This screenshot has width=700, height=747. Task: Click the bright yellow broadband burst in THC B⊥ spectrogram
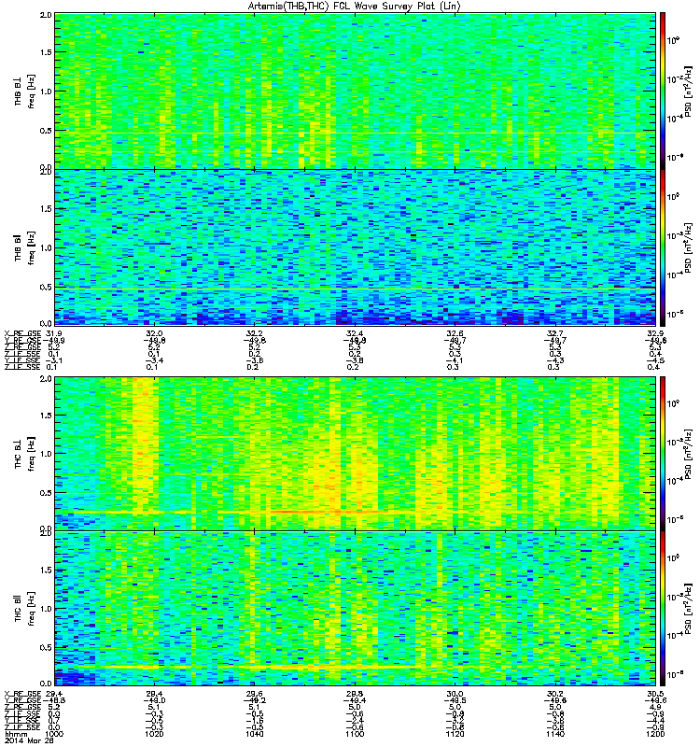pyautogui.click(x=145, y=443)
